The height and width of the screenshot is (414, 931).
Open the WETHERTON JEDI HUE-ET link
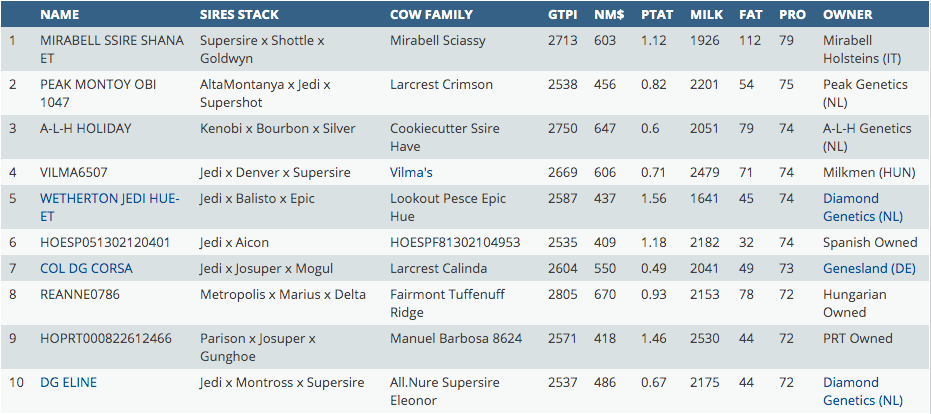(109, 199)
